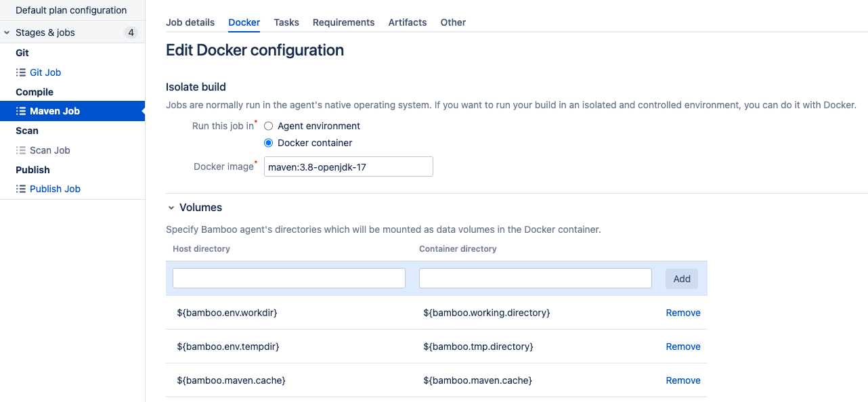Open the Requirements tab

coord(343,22)
